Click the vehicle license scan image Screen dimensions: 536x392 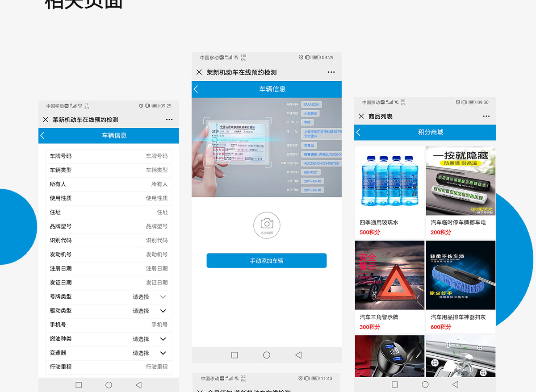267,147
